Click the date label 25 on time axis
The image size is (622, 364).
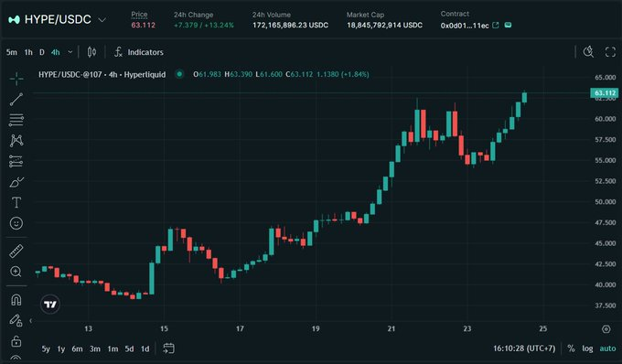click(543, 328)
